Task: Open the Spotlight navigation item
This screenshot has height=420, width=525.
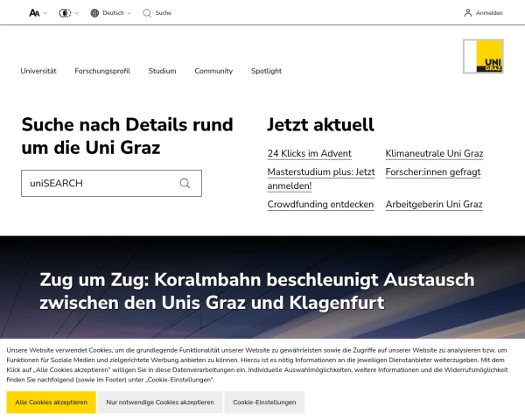Action: point(266,71)
